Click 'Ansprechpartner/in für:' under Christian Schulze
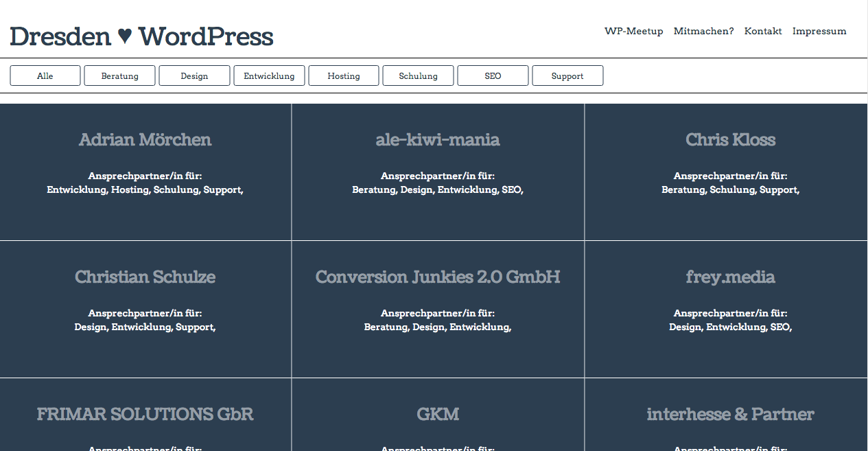The height and width of the screenshot is (451, 868). [145, 313]
